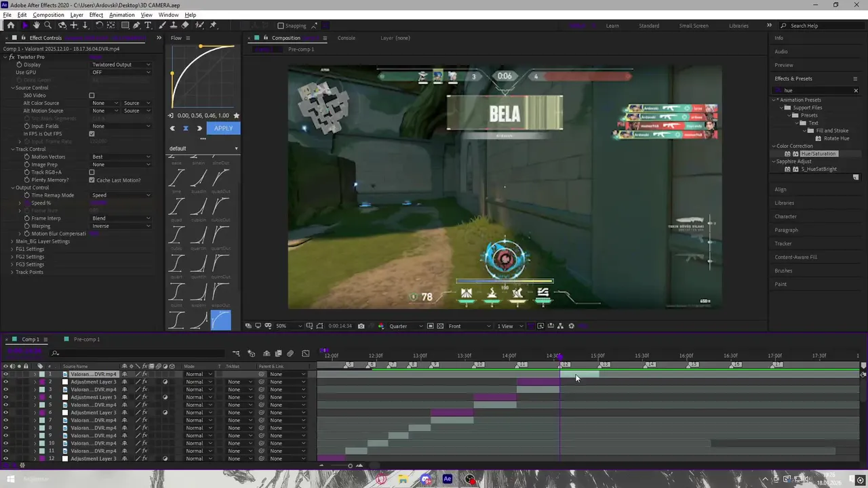868x488 pixels.
Task: Click the layer search field in timeline
Action: pyautogui.click(x=139, y=353)
